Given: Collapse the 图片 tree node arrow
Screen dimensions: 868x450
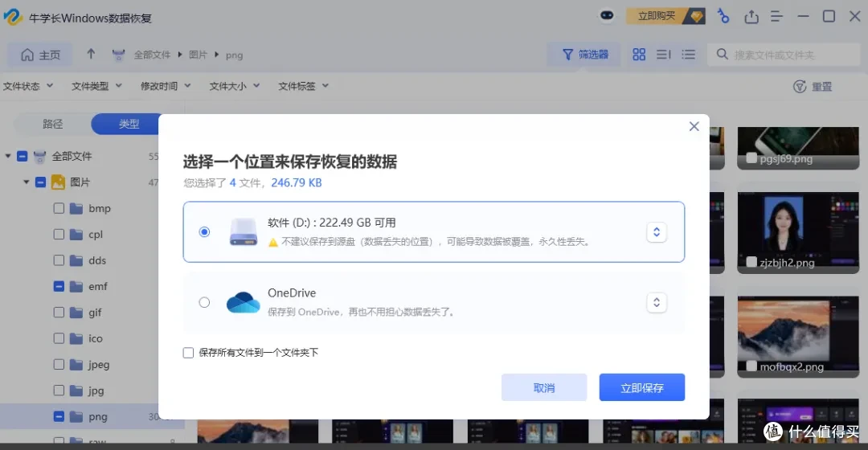Looking at the screenshot, I should (26, 182).
